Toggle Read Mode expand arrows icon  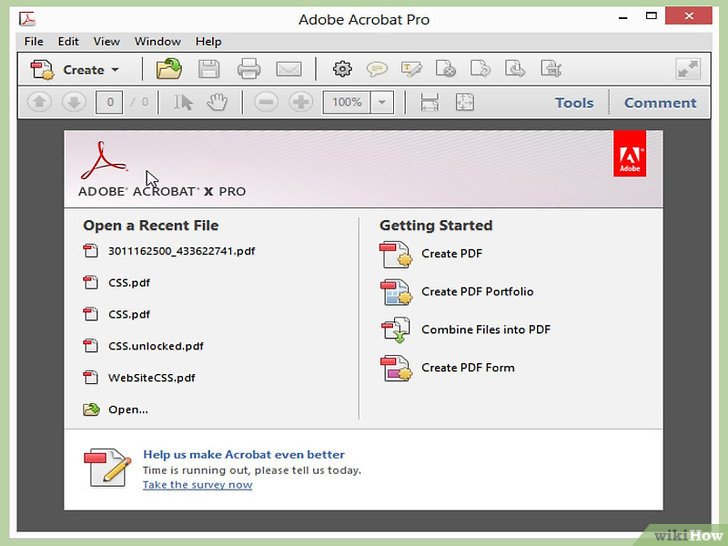(x=688, y=69)
